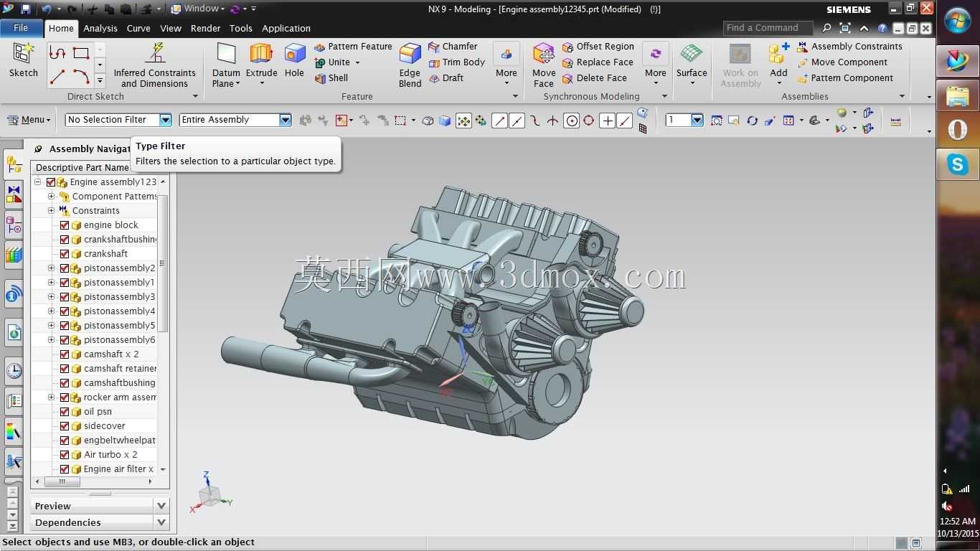980x551 pixels.
Task: Switch to the Analysis tab
Action: [100, 29]
